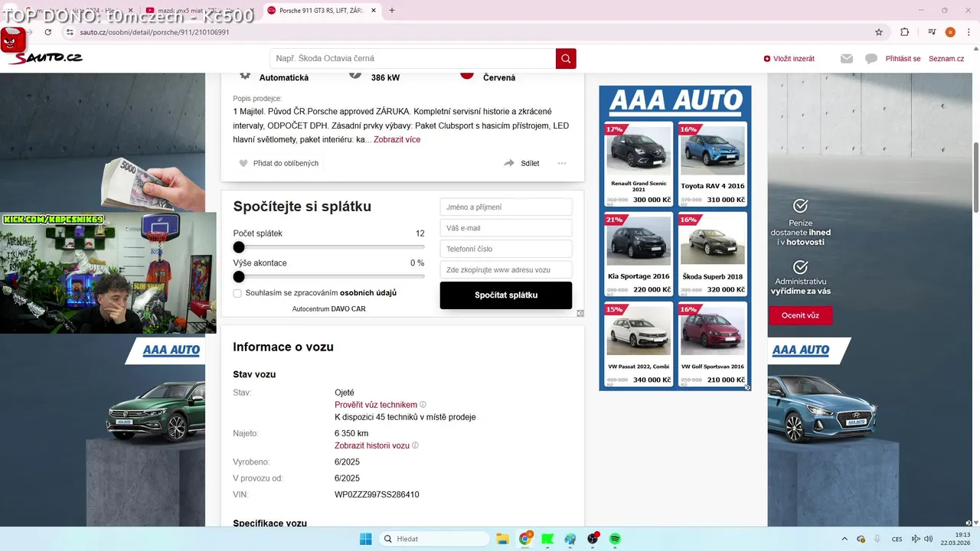
Task: Click the OBS Studio icon in taskbar
Action: (593, 539)
